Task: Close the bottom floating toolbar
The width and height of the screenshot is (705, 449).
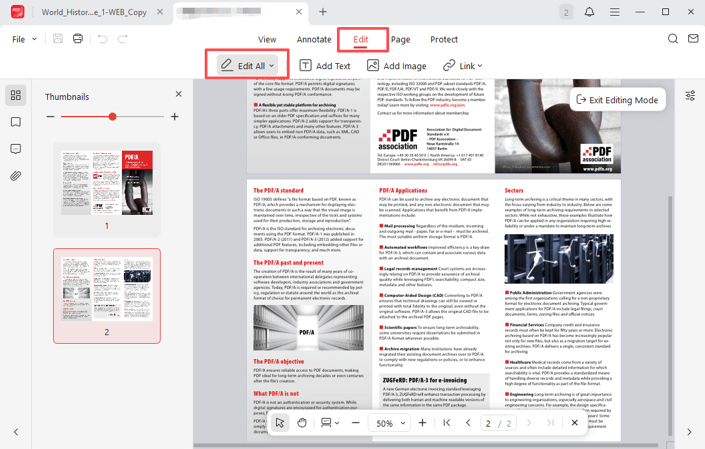Action: point(574,423)
